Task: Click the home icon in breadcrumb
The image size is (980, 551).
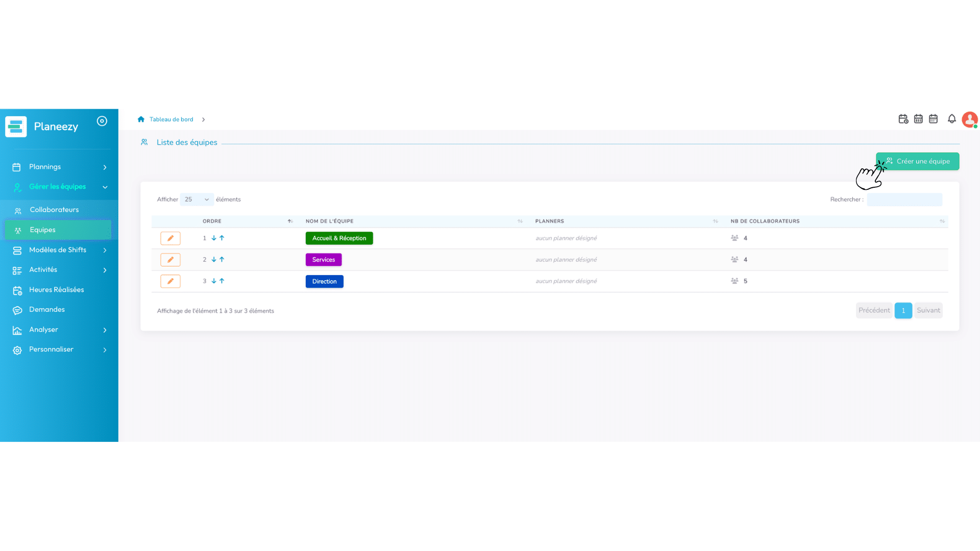Action: pyautogui.click(x=141, y=119)
